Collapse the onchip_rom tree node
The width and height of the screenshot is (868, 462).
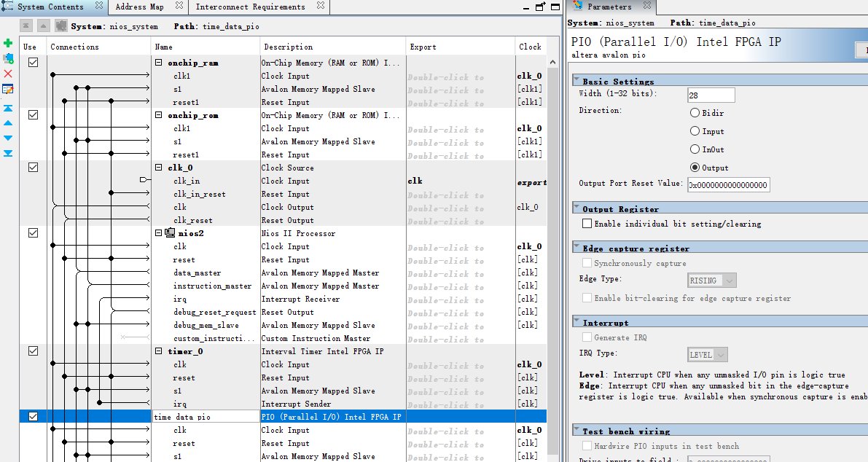[158, 115]
